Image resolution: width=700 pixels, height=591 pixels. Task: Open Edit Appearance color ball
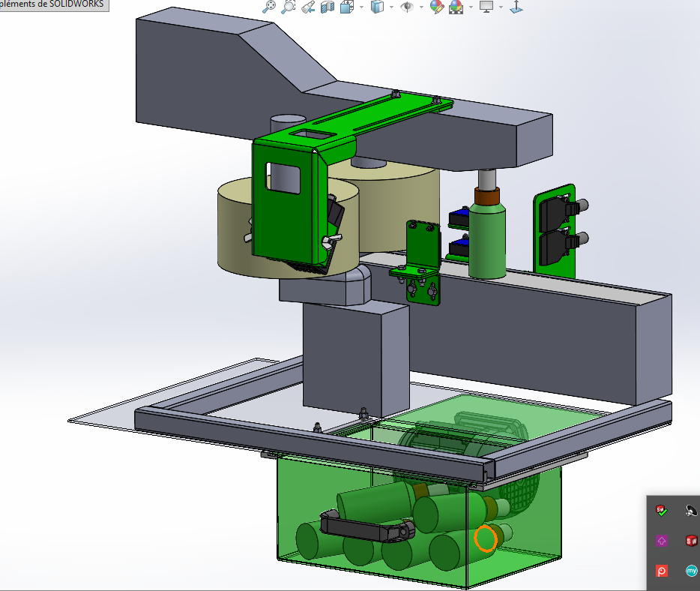(x=436, y=7)
